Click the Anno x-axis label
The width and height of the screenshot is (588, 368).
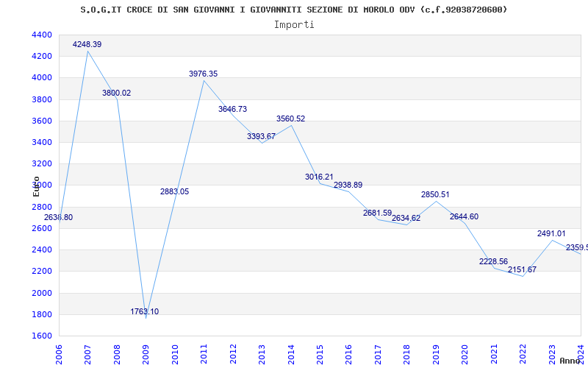coord(570,361)
